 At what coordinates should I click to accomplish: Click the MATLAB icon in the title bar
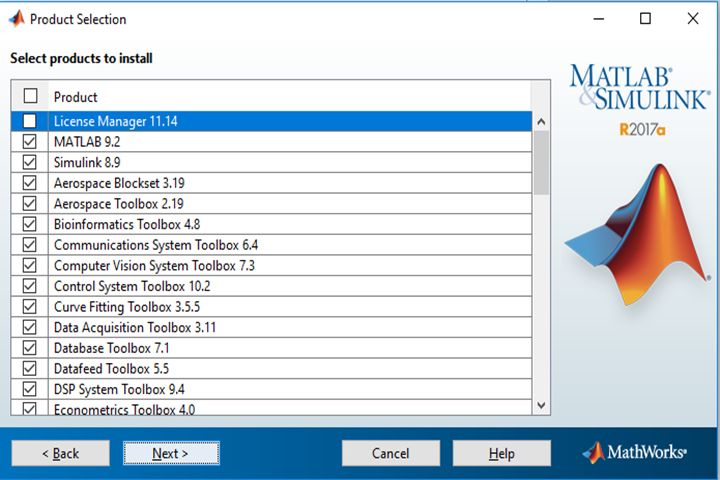(17, 19)
